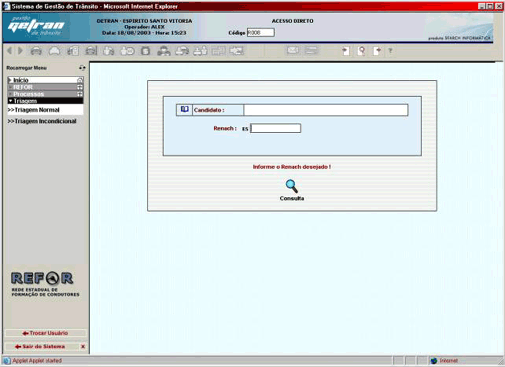Click the document with incoming arrow icon
505x367 pixels.
tap(346, 51)
